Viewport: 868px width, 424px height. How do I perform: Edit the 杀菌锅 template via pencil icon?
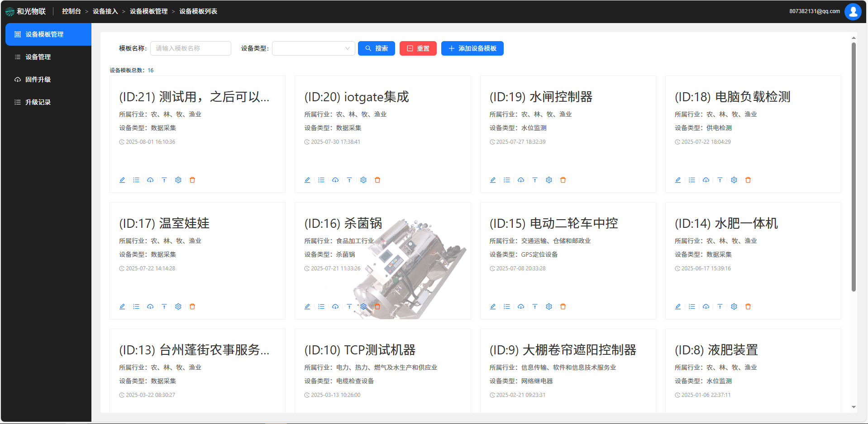(x=307, y=306)
